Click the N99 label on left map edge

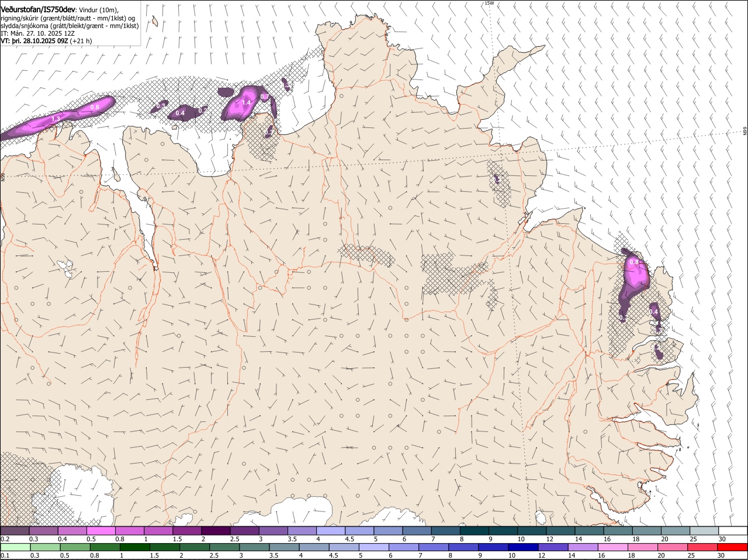tap(2, 176)
